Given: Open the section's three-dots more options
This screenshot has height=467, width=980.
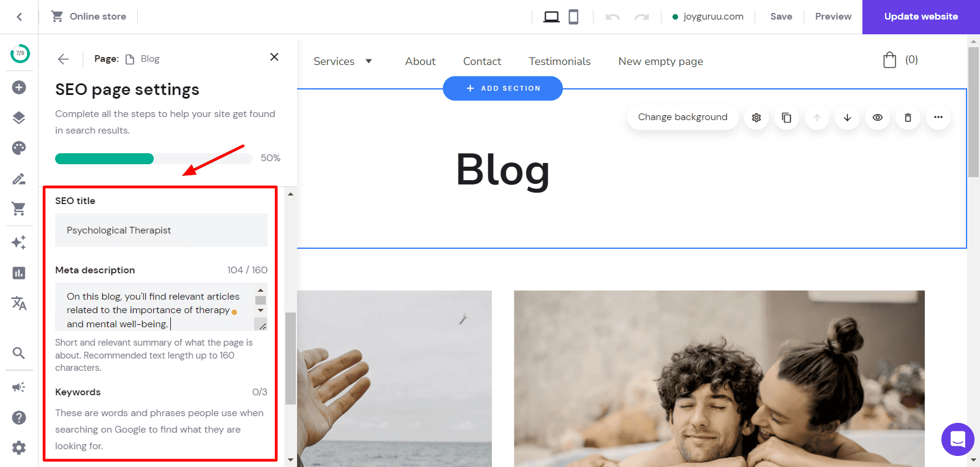Looking at the screenshot, I should 938,118.
